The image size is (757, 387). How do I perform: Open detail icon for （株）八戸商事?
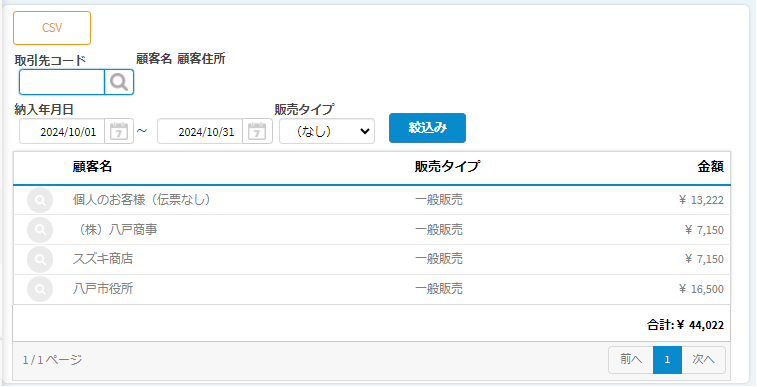tap(40, 230)
